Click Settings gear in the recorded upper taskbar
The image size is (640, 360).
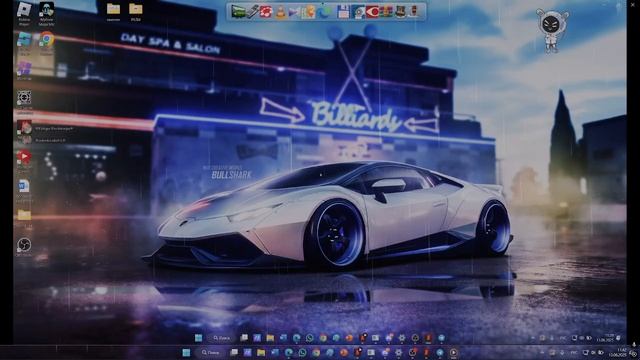click(x=402, y=338)
